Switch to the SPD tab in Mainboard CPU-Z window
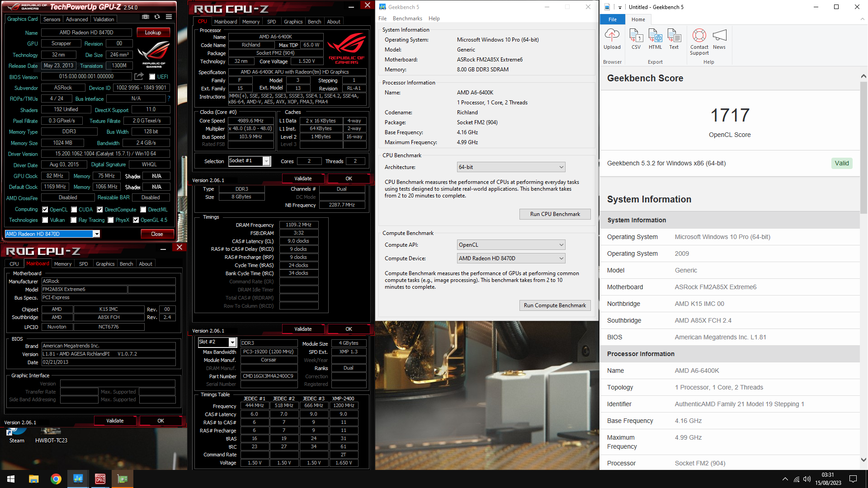Viewport: 868px width, 488px height. point(83,264)
